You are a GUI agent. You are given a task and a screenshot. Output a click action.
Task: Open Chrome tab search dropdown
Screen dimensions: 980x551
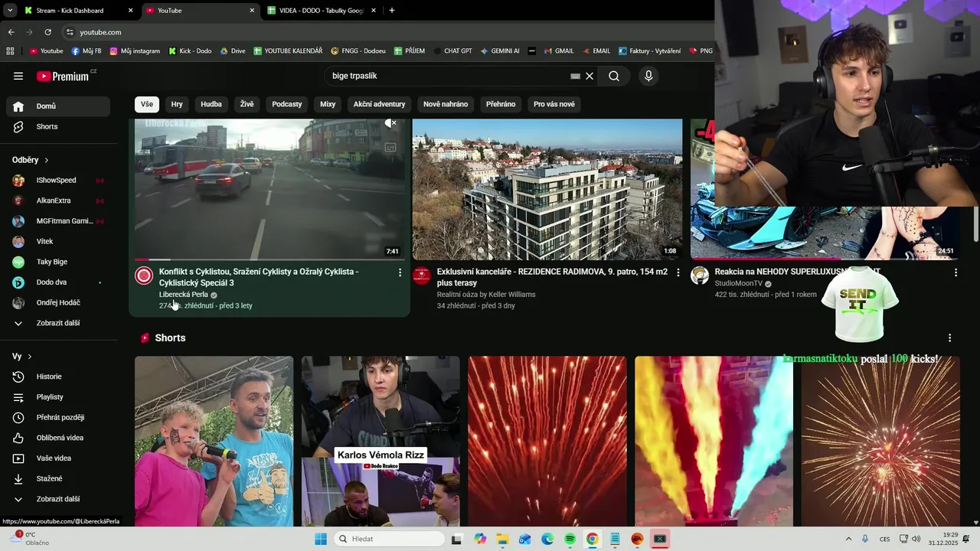pyautogui.click(x=10, y=11)
